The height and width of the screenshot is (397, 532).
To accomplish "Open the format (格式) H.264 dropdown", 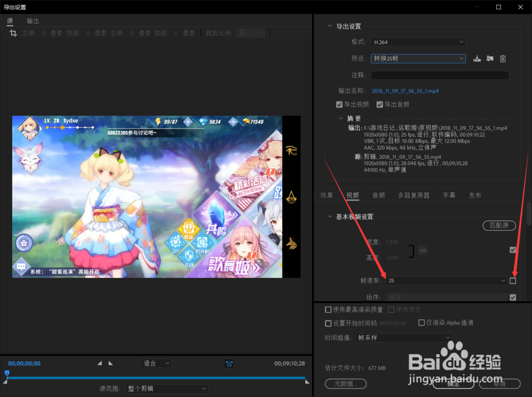I will click(418, 42).
